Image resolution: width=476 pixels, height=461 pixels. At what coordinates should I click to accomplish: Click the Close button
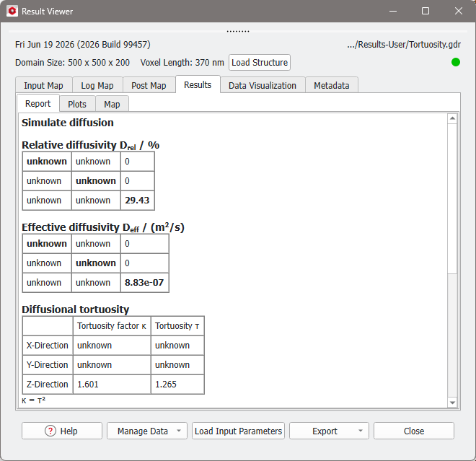click(x=414, y=431)
